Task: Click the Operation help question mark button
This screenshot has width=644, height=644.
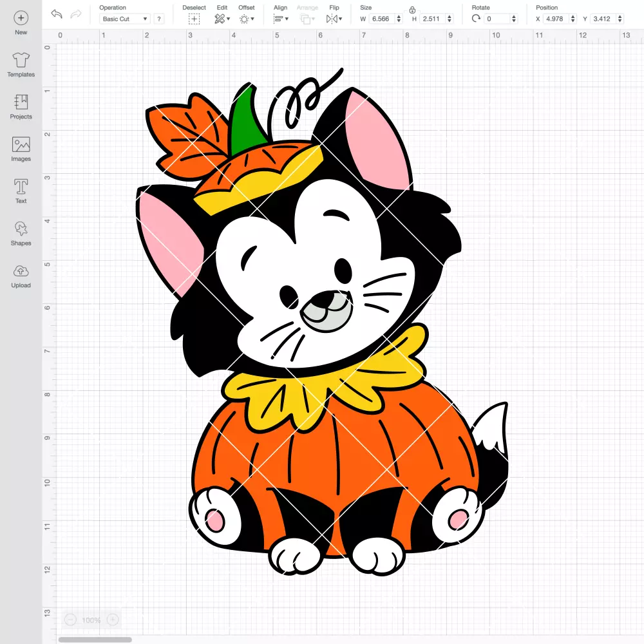Action: pos(159,19)
